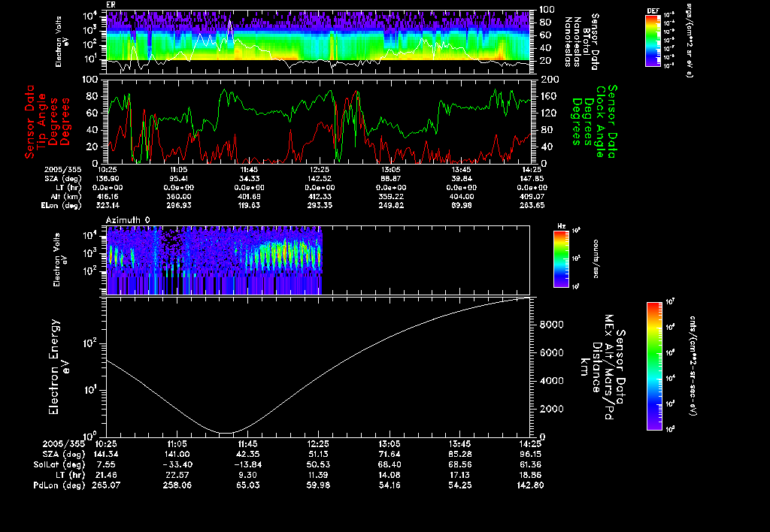The width and height of the screenshot is (770, 532).
Task: Click the white MEx altitude curve plot
Action: click(x=318, y=367)
